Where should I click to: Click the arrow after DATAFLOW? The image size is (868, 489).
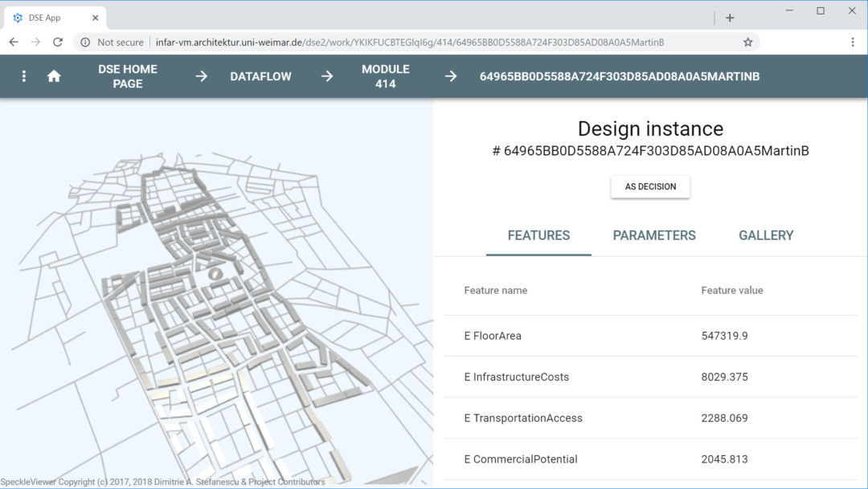(327, 76)
